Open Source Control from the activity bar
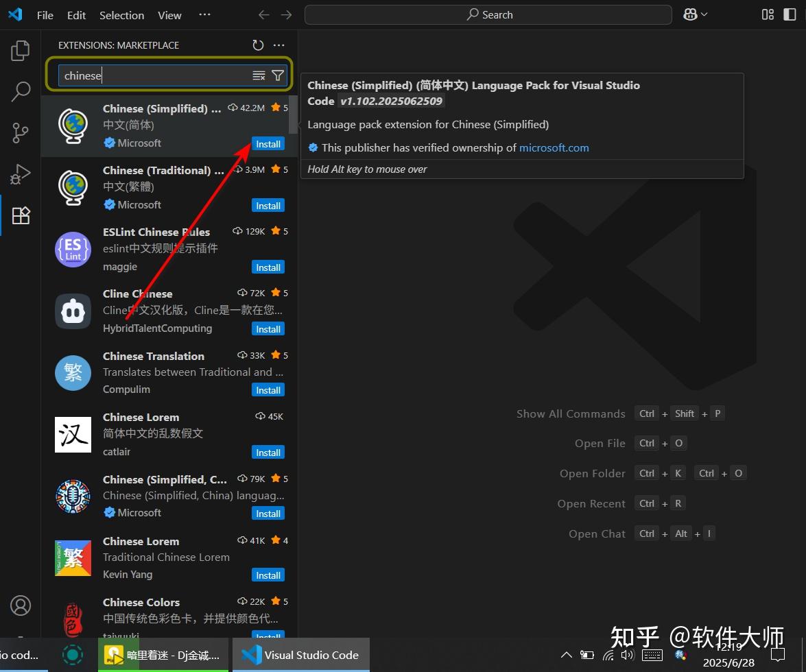Viewport: 806px width, 672px height. (20, 132)
